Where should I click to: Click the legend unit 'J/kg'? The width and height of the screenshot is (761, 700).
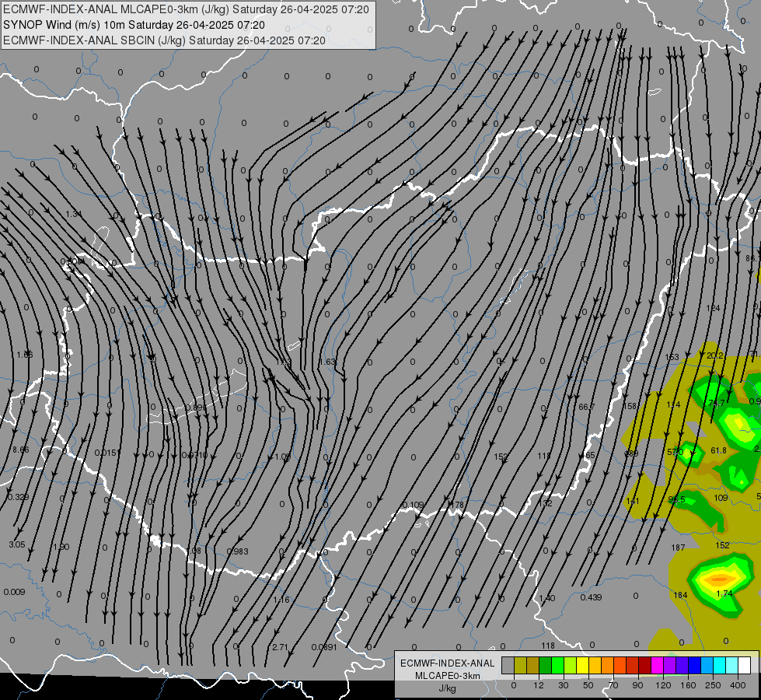[448, 688]
